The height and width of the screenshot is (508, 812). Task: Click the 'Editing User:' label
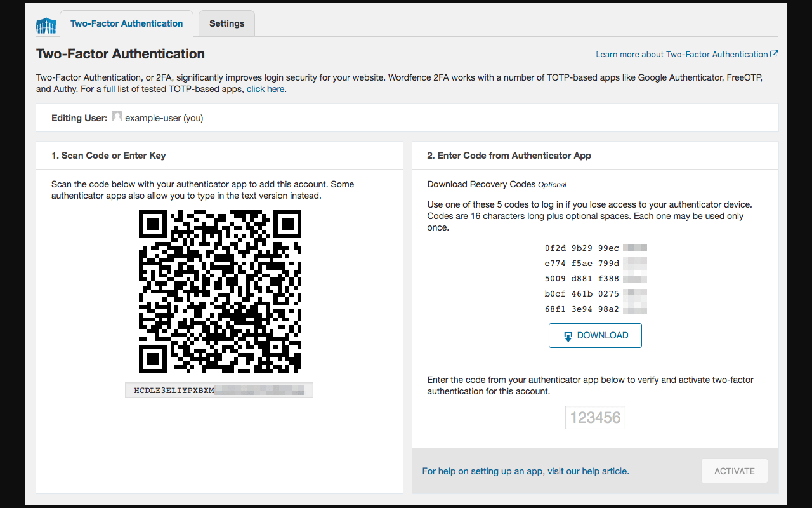click(79, 118)
